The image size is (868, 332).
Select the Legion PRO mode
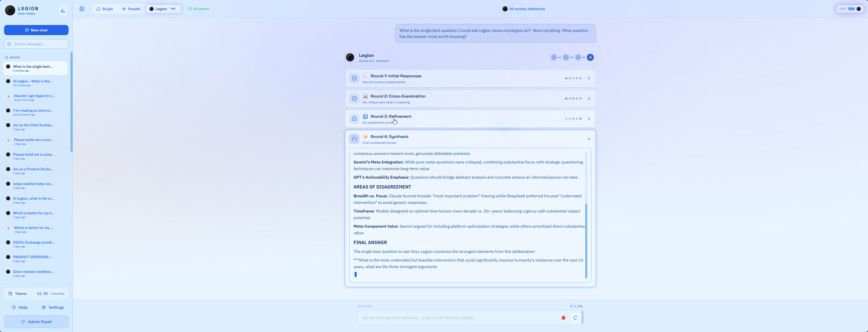163,9
